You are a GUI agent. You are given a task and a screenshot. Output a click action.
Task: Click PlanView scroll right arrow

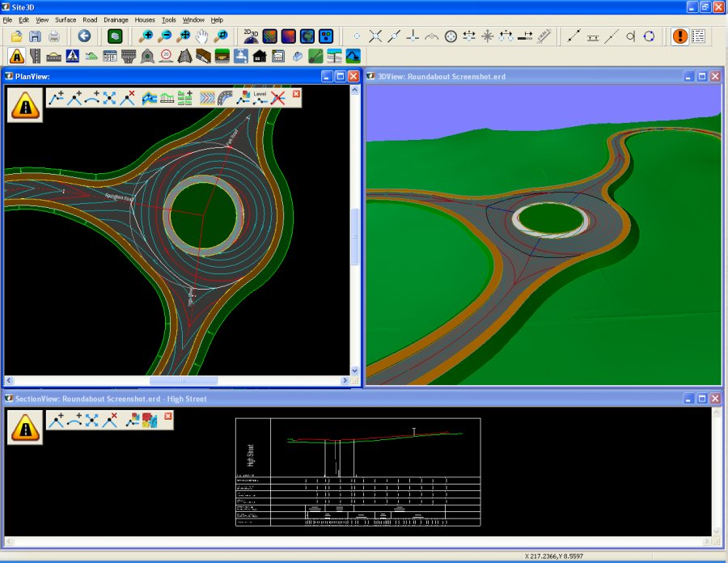click(x=345, y=381)
